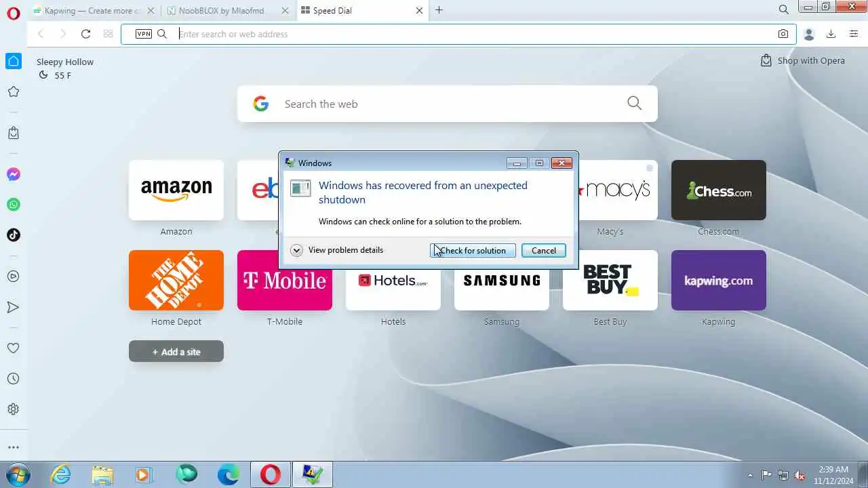The height and width of the screenshot is (488, 868).
Task: Open the Home Depot speed dial tile
Action: (x=176, y=280)
